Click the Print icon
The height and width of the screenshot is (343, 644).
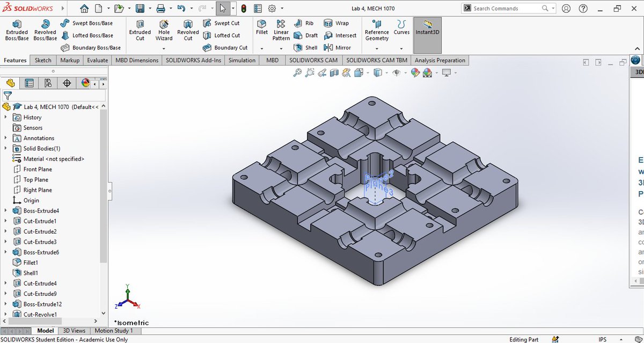point(160,9)
